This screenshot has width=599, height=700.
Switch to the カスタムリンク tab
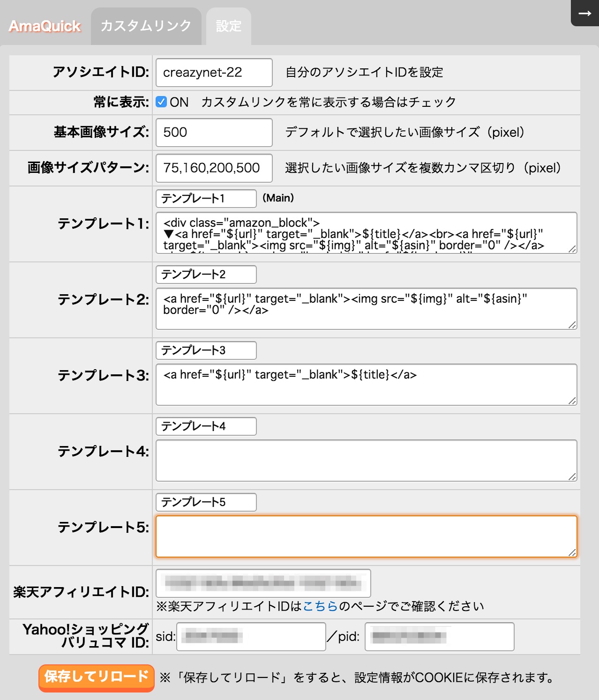click(146, 26)
